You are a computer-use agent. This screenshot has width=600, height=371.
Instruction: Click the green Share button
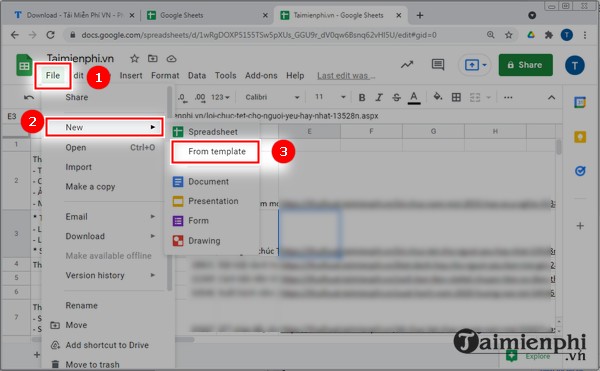point(525,65)
